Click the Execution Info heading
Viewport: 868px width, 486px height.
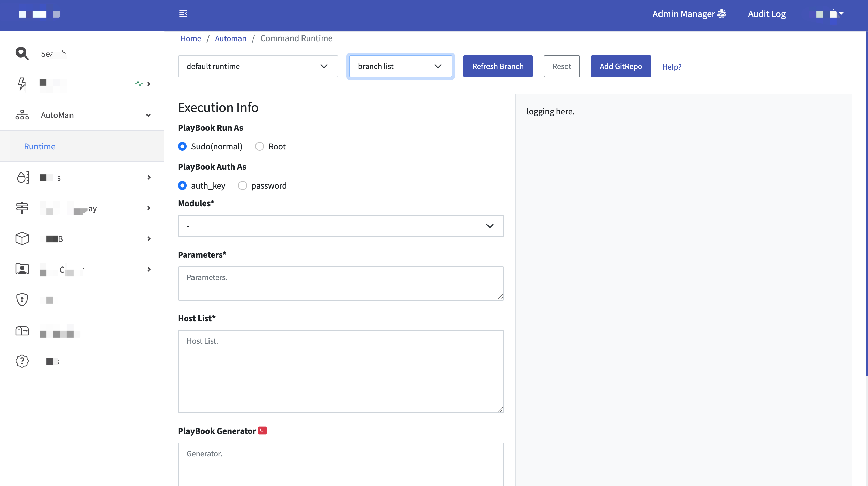click(x=218, y=108)
